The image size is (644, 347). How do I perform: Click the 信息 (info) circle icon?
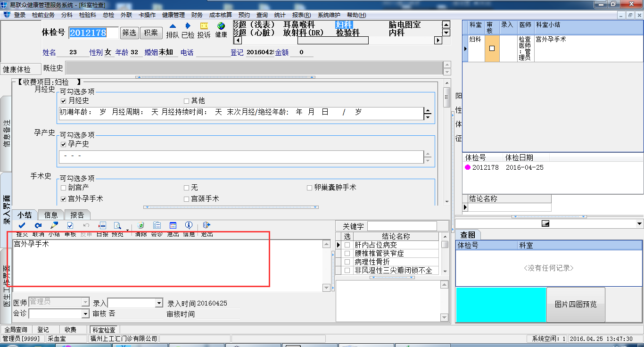pyautogui.click(x=189, y=225)
